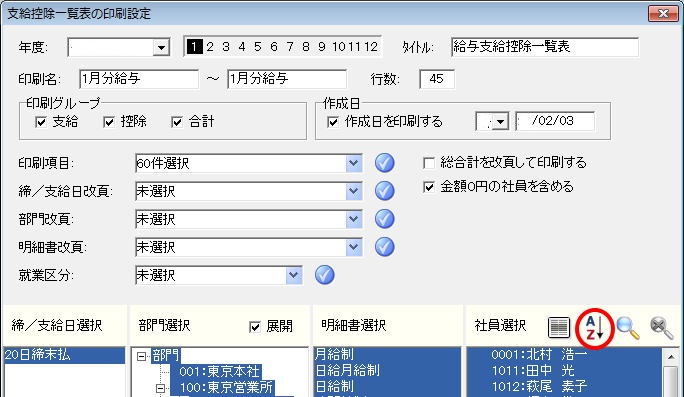Click the blue checkmark icon for 締／支給日改頁

point(384,191)
